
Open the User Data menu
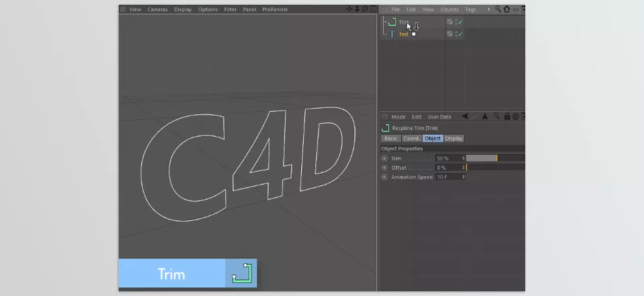pos(439,117)
